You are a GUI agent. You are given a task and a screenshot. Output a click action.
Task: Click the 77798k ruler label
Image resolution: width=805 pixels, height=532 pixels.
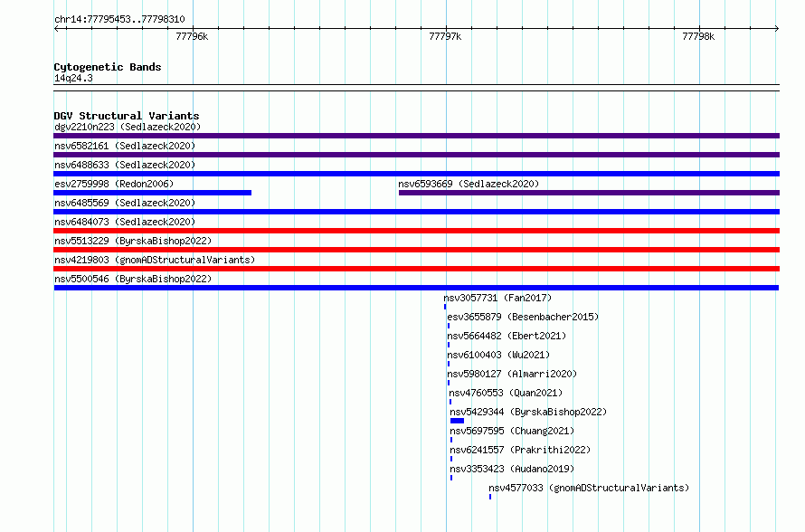point(698,36)
